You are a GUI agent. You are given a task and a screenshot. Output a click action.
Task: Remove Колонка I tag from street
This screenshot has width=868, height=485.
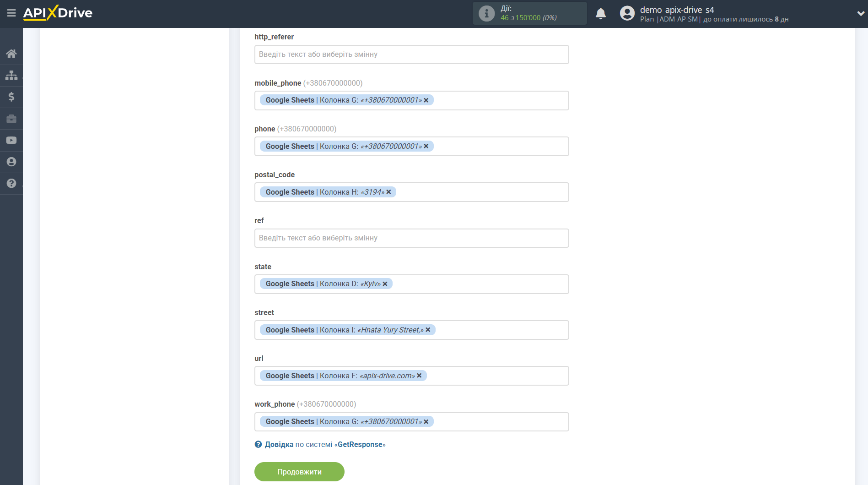pos(428,330)
